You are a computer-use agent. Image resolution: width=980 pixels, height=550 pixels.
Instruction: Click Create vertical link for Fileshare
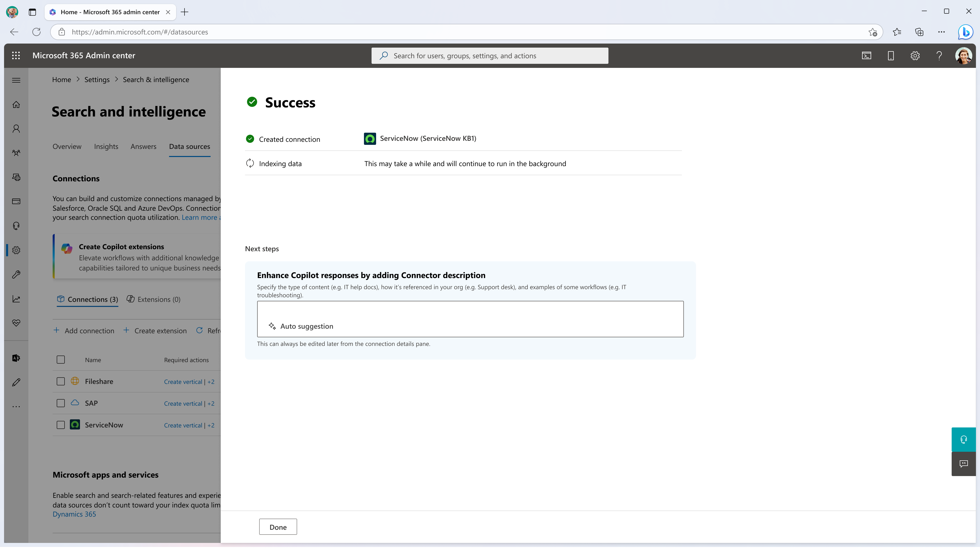(182, 382)
